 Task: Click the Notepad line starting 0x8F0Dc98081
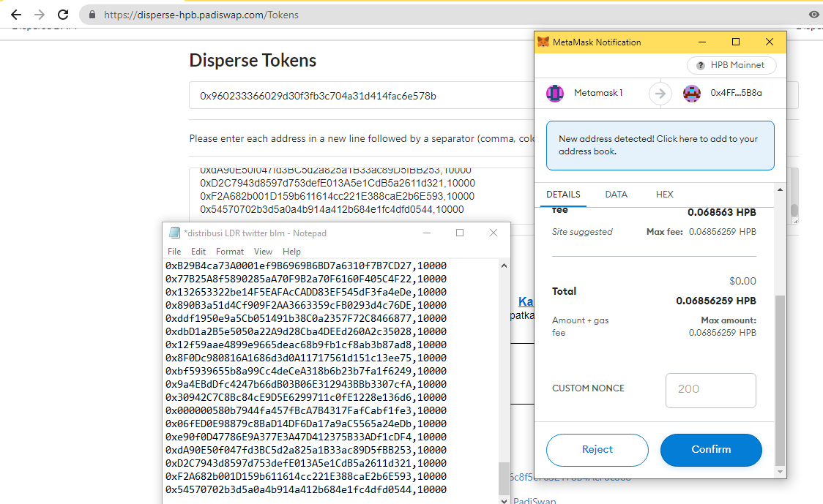[x=306, y=358]
